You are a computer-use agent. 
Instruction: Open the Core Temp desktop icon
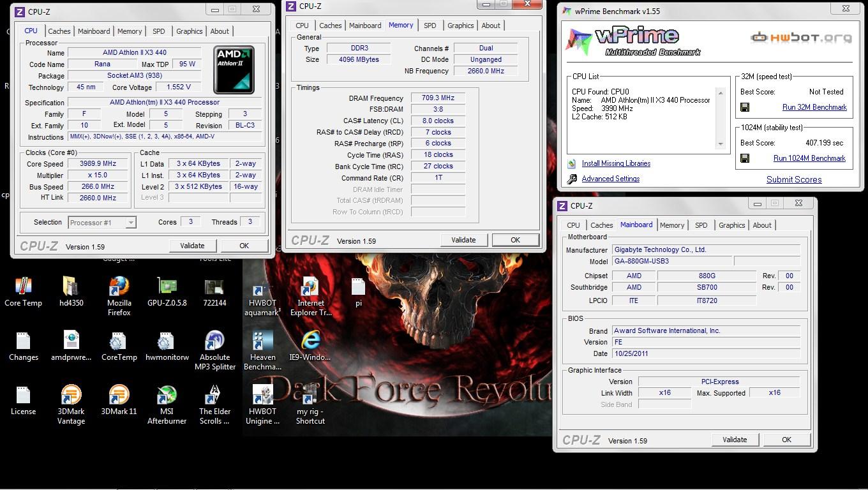tap(23, 287)
